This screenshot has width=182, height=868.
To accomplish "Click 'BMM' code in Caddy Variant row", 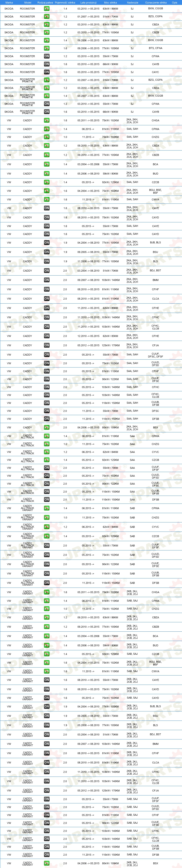I will coord(155,744).
